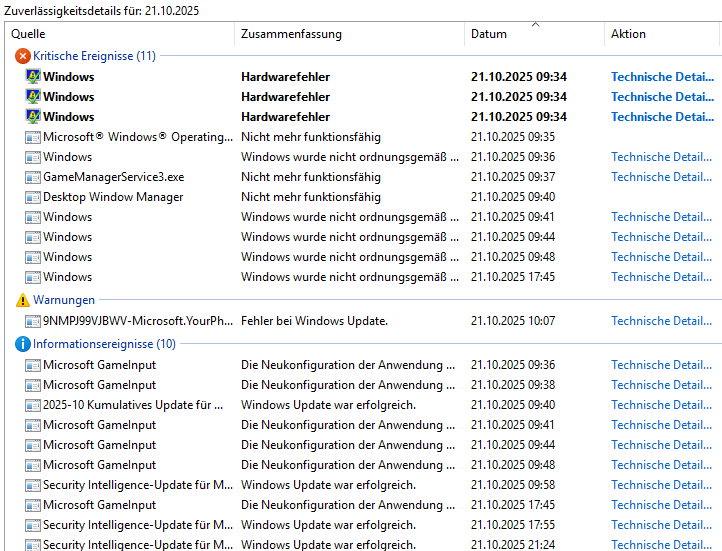Open Technische Details for Security Intelligence-Update 17:55

coord(662,525)
